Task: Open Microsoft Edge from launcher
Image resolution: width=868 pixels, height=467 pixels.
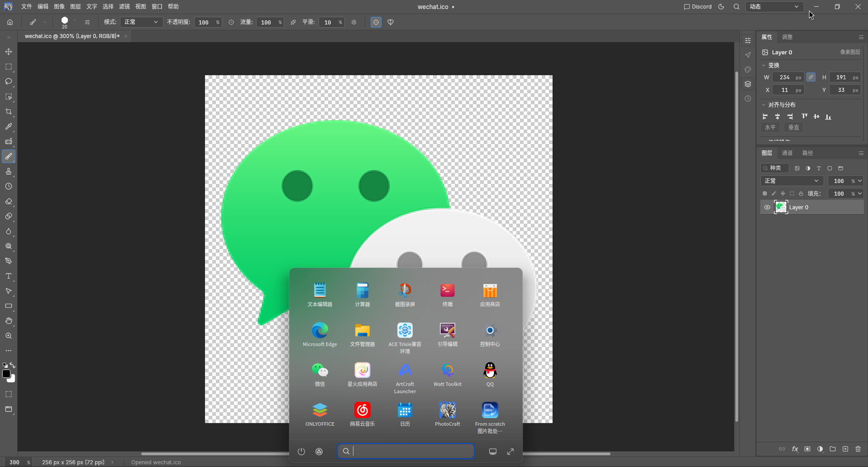Action: tap(320, 335)
